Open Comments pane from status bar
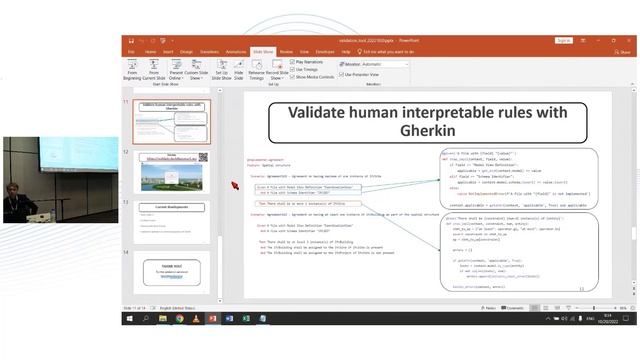 [513, 308]
